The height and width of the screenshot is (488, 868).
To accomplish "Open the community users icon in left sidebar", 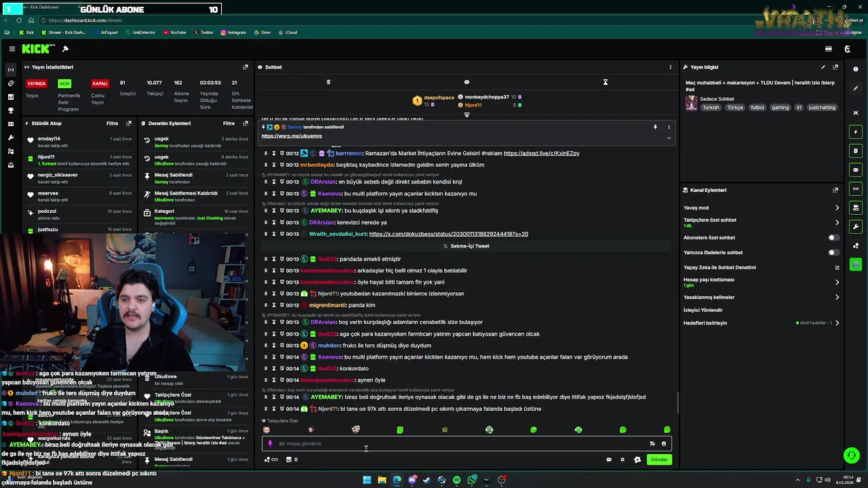I will click(x=10, y=151).
